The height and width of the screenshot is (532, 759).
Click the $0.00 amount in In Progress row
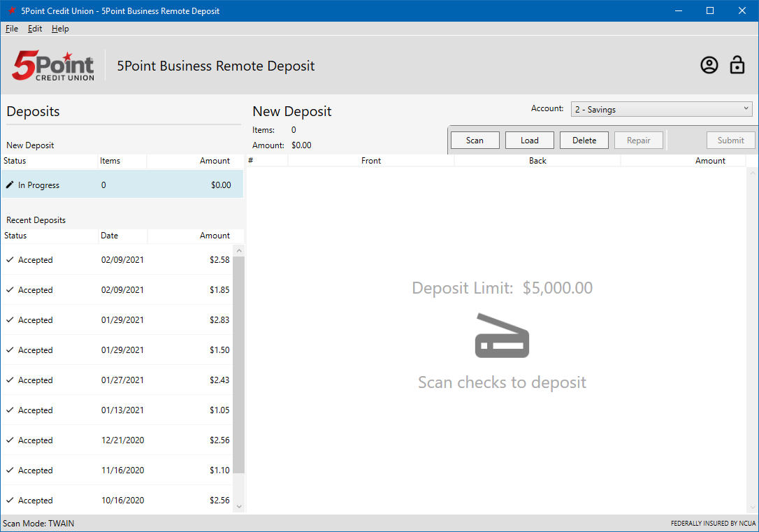221,185
